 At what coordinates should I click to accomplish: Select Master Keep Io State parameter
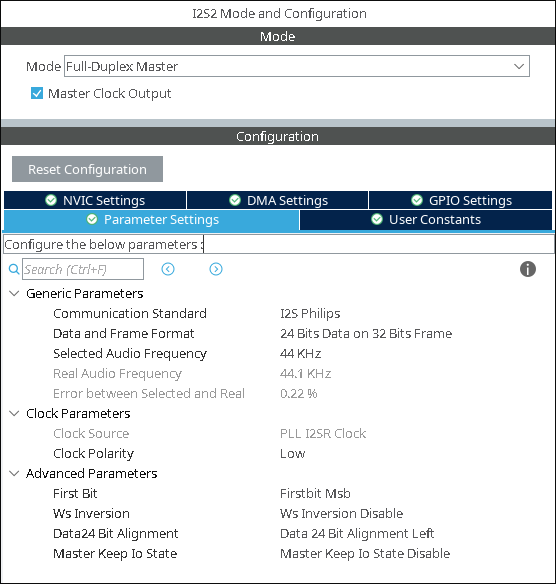tap(115, 553)
